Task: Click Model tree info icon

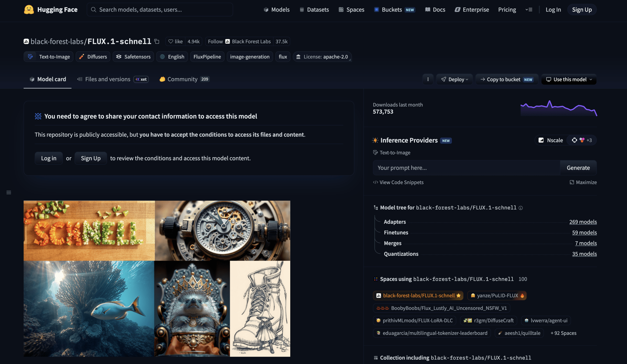Action: tap(520, 208)
